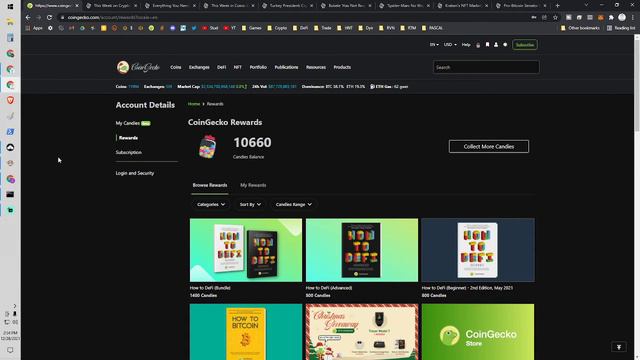The width and height of the screenshot is (640, 360).
Task: Open the bookmark icon in CoinGecko header
Action: coord(487,45)
